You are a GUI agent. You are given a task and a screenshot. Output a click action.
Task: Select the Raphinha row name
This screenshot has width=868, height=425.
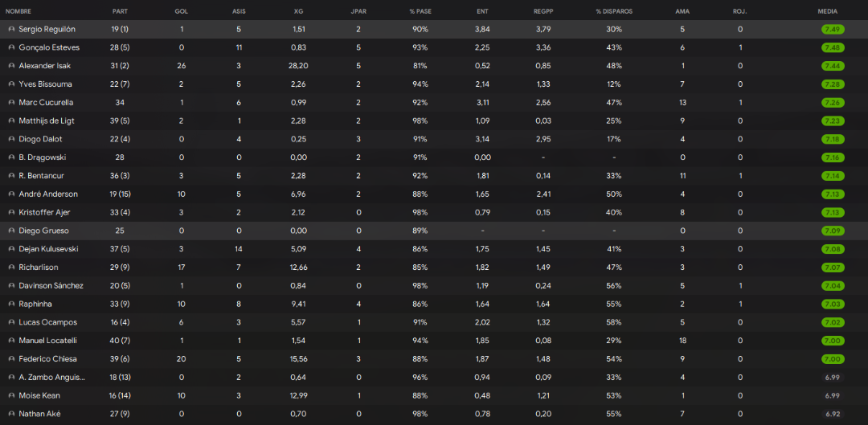pos(35,304)
